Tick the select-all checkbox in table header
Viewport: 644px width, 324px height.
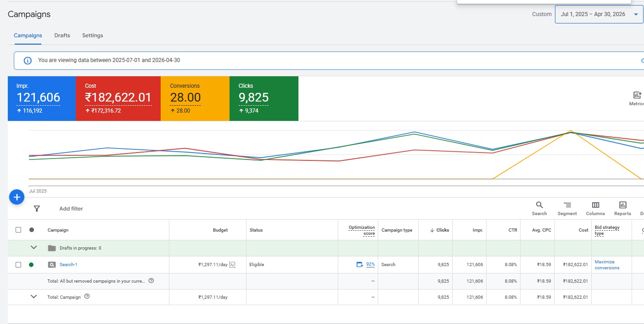pos(18,230)
